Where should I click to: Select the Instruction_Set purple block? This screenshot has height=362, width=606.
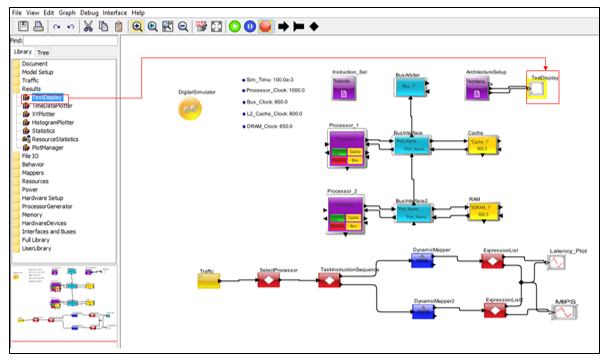click(344, 88)
